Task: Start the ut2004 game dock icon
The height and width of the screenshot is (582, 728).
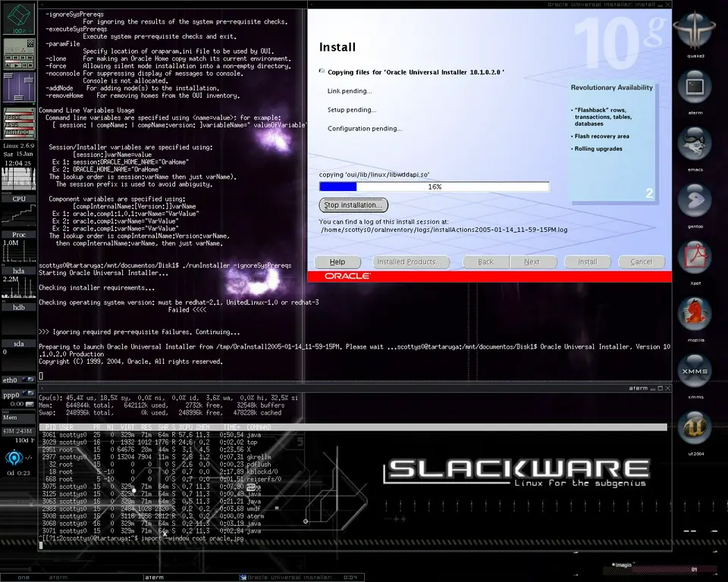Action: point(695,428)
